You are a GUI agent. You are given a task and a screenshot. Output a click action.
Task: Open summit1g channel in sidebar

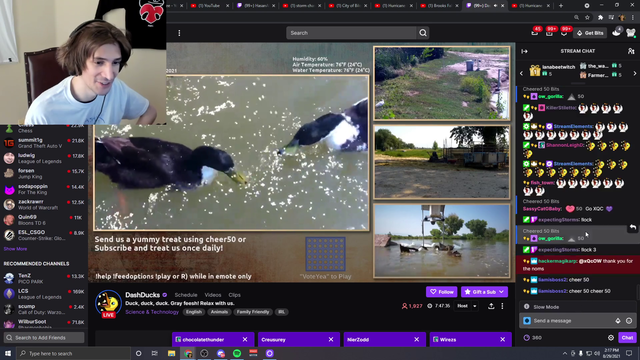coord(44,143)
